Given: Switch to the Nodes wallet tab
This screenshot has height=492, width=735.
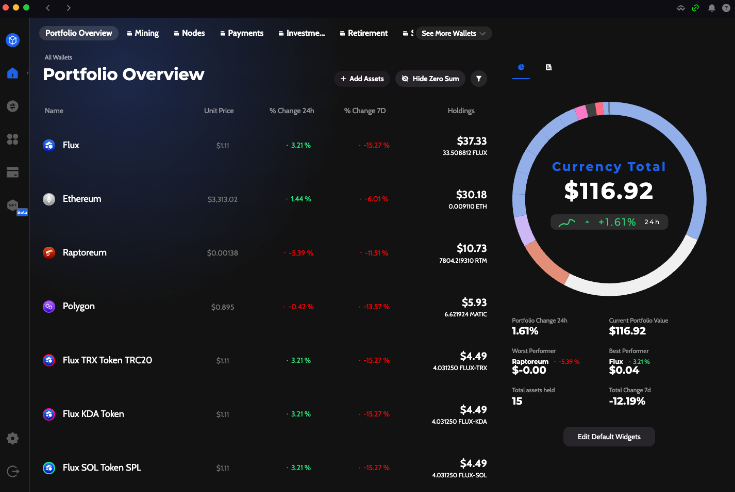Looking at the screenshot, I should (189, 33).
